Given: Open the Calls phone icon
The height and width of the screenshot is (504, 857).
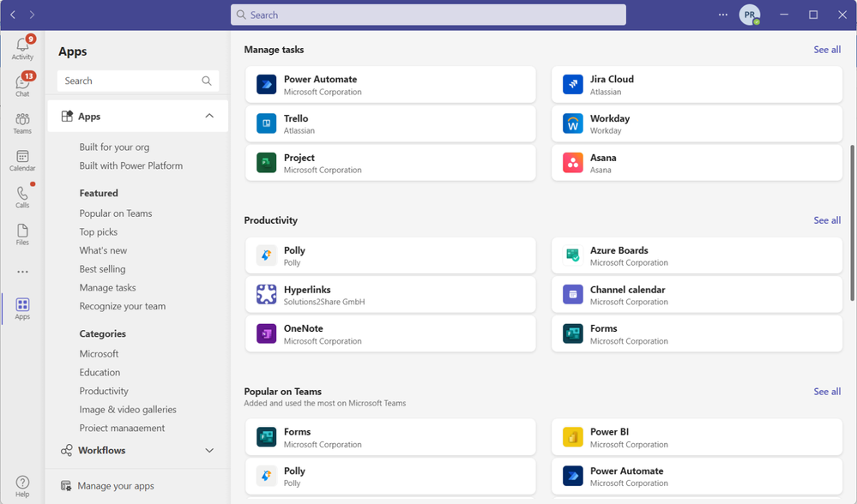Looking at the screenshot, I should coord(22,194).
